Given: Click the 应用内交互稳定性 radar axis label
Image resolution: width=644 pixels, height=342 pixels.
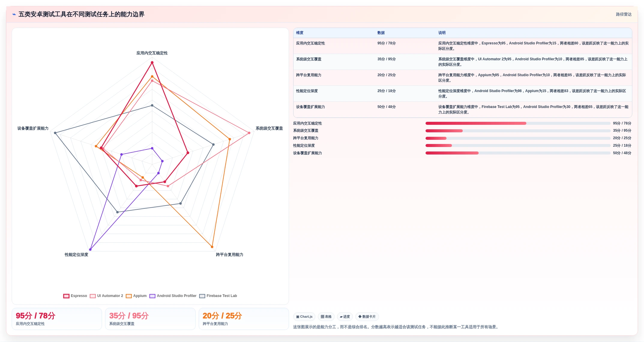Looking at the screenshot, I should pyautogui.click(x=152, y=53).
